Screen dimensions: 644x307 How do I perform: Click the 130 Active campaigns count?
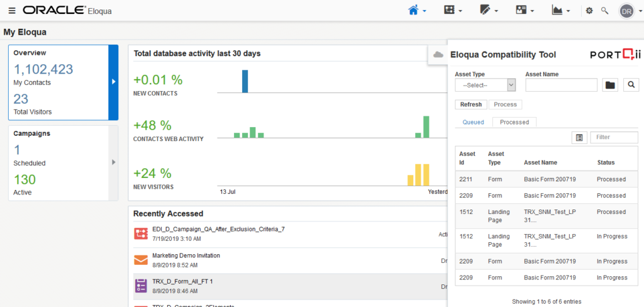pos(25,179)
